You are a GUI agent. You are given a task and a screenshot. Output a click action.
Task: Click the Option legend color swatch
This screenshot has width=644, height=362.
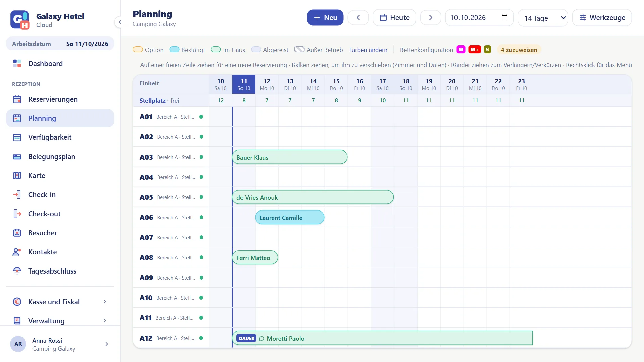pos(138,50)
